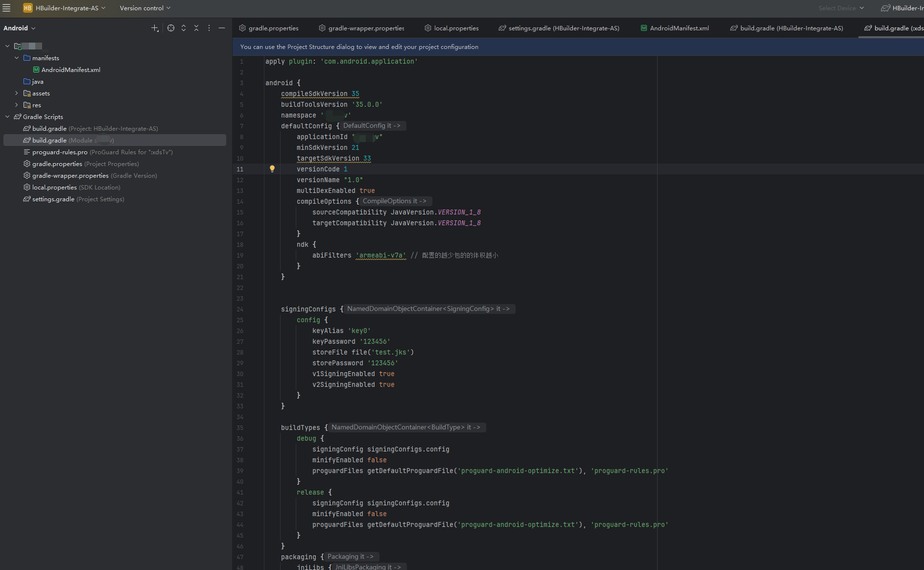Image resolution: width=924 pixels, height=570 pixels.
Task: Open the main hamburger menu
Action: coord(6,8)
